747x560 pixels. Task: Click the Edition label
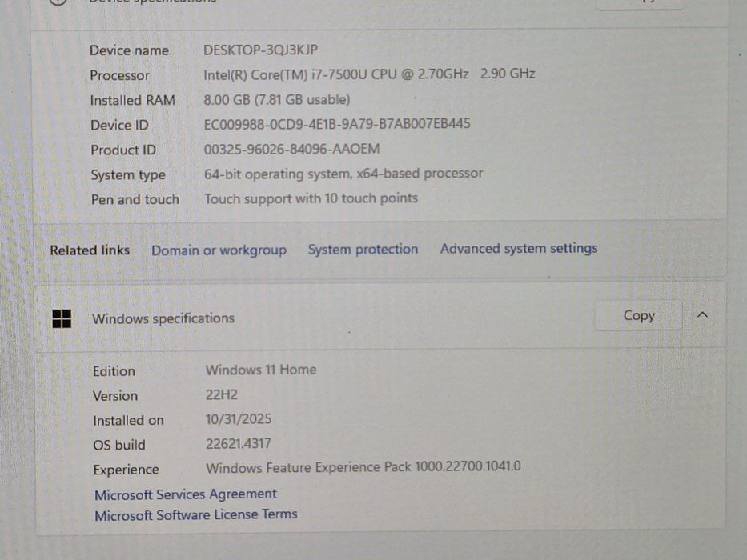tap(114, 371)
